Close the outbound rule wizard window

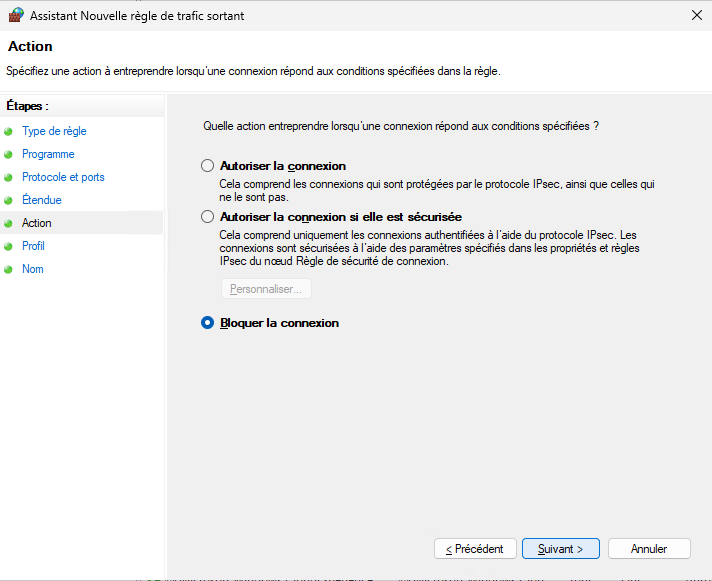click(696, 16)
